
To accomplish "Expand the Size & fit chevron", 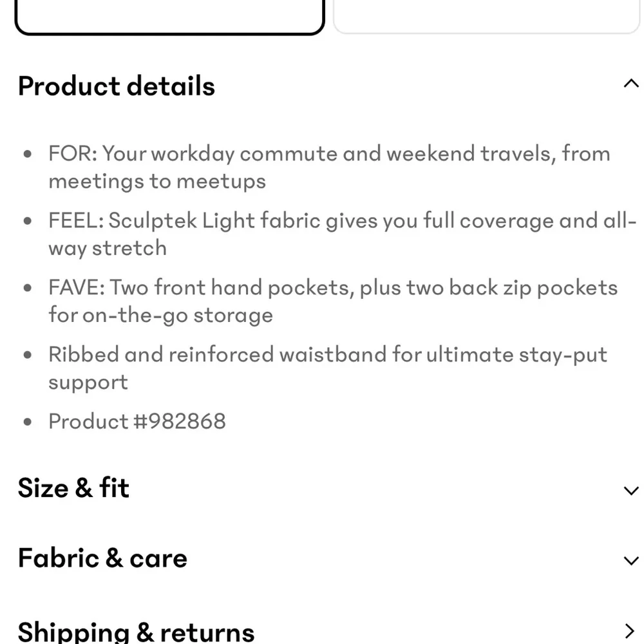I will 630,491.
